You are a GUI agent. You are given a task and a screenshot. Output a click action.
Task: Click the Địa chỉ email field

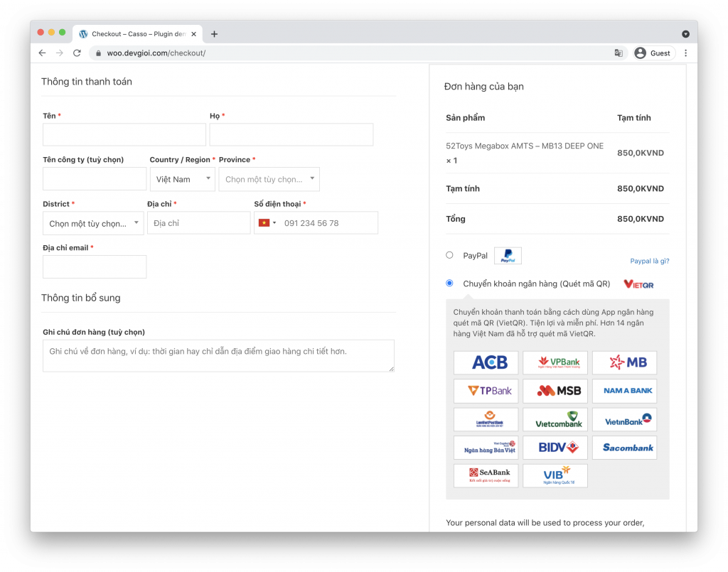pos(95,266)
